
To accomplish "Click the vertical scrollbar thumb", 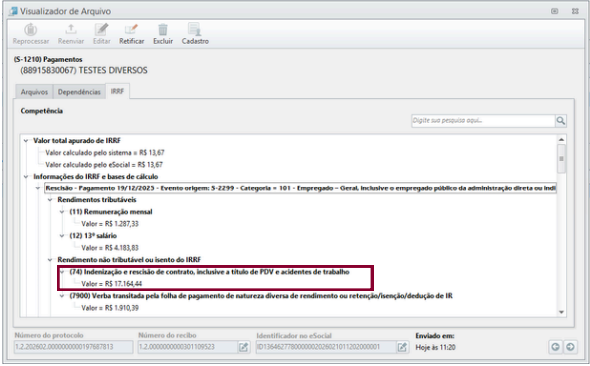I will click(561, 159).
